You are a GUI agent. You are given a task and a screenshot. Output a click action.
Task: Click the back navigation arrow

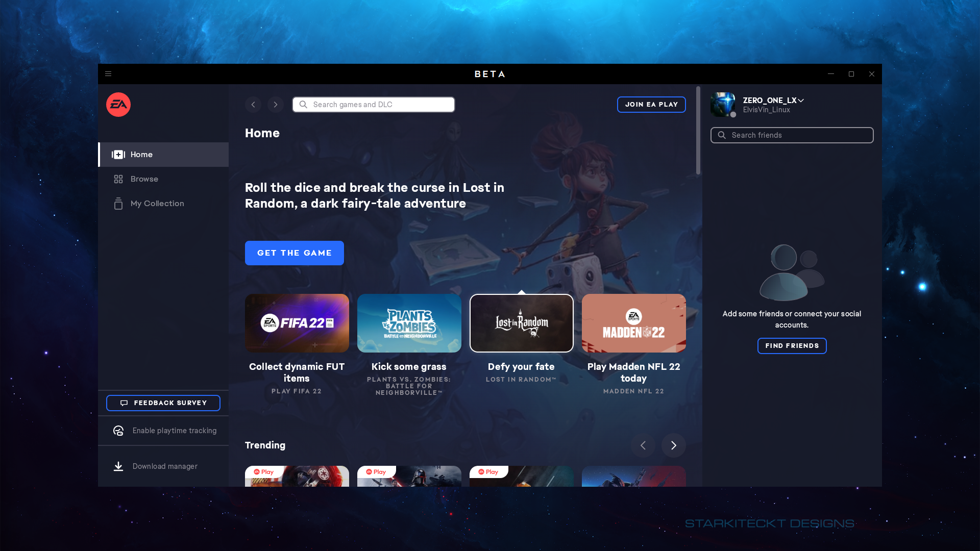(x=253, y=104)
